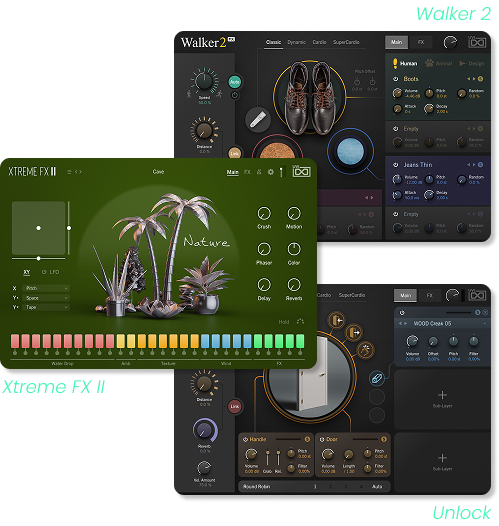Add the lower Sub-Layer in Unlock

[442, 462]
